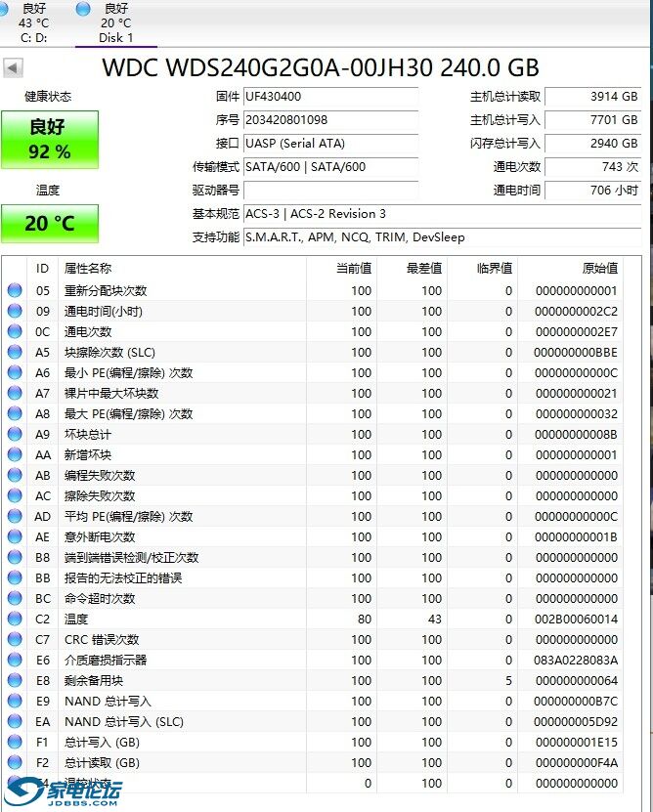Select status icon of row A6 最小 PE 次数
Viewport: 653px width, 812px height.
point(15,373)
